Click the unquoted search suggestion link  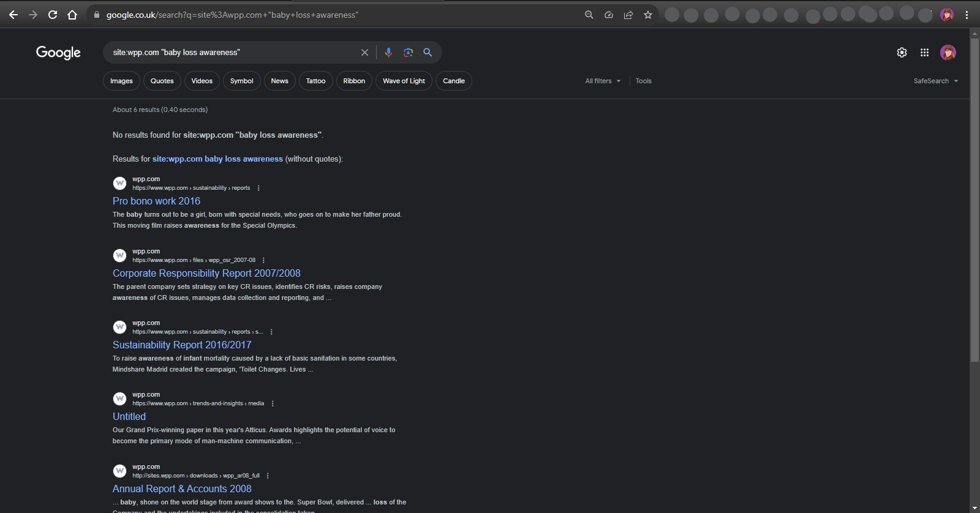point(217,159)
